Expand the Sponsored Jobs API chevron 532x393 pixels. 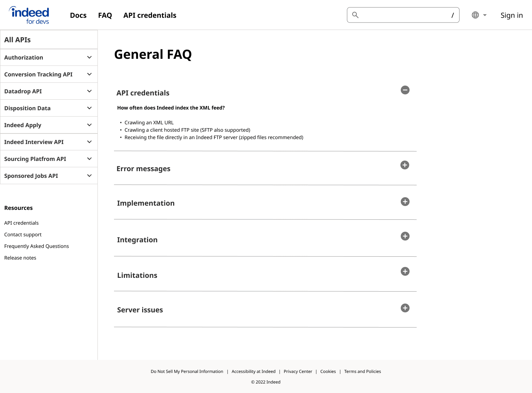(89, 176)
